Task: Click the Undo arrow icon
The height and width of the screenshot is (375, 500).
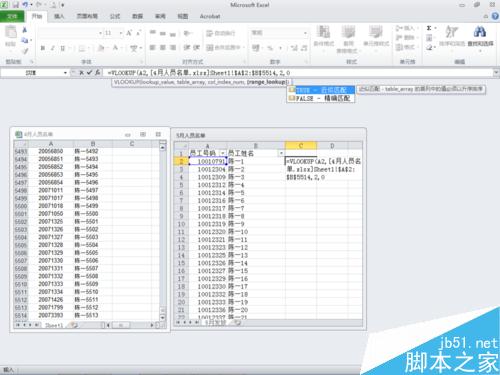Action: (x=26, y=5)
